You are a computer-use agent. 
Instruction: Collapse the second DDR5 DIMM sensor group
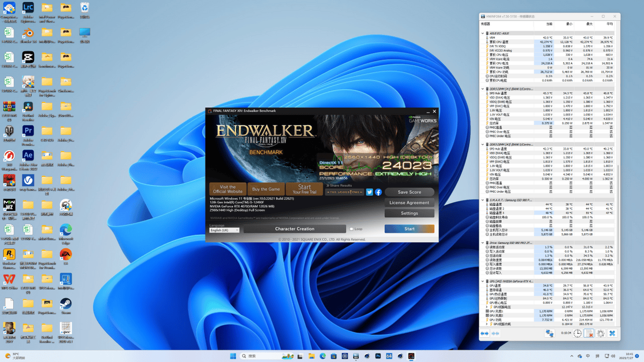point(484,144)
